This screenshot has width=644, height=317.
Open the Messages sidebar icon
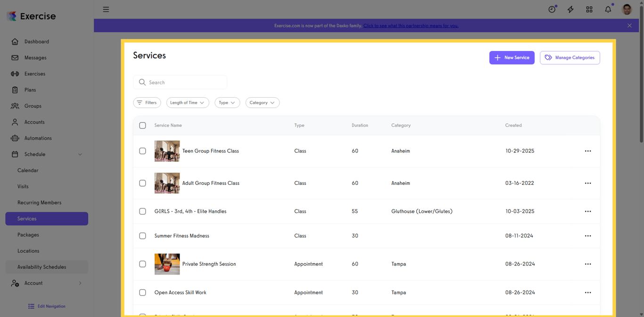15,58
